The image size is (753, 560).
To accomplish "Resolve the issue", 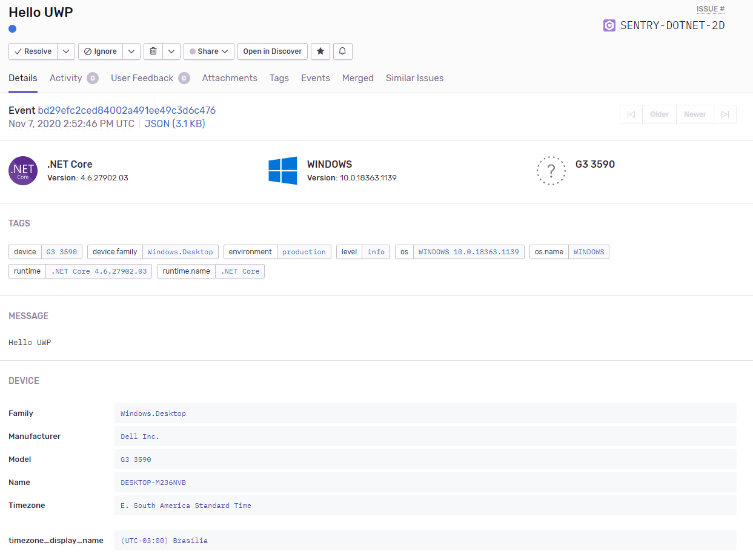I will click(x=33, y=51).
